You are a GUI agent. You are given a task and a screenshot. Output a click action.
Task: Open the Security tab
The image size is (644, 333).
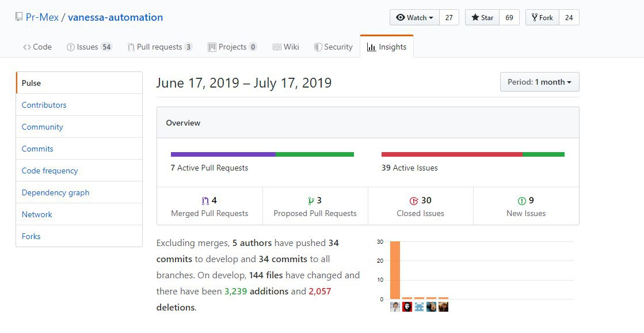point(333,47)
